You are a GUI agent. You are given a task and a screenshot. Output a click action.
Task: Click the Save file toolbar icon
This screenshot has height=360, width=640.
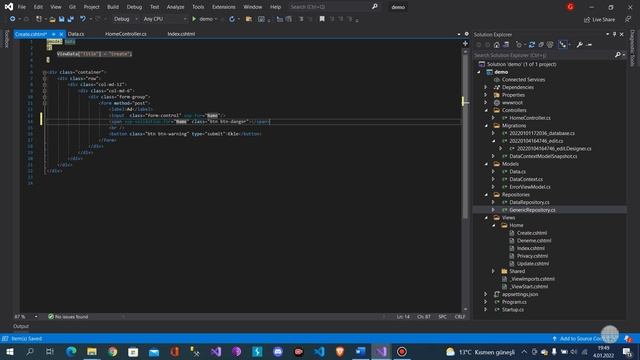click(x=62, y=19)
